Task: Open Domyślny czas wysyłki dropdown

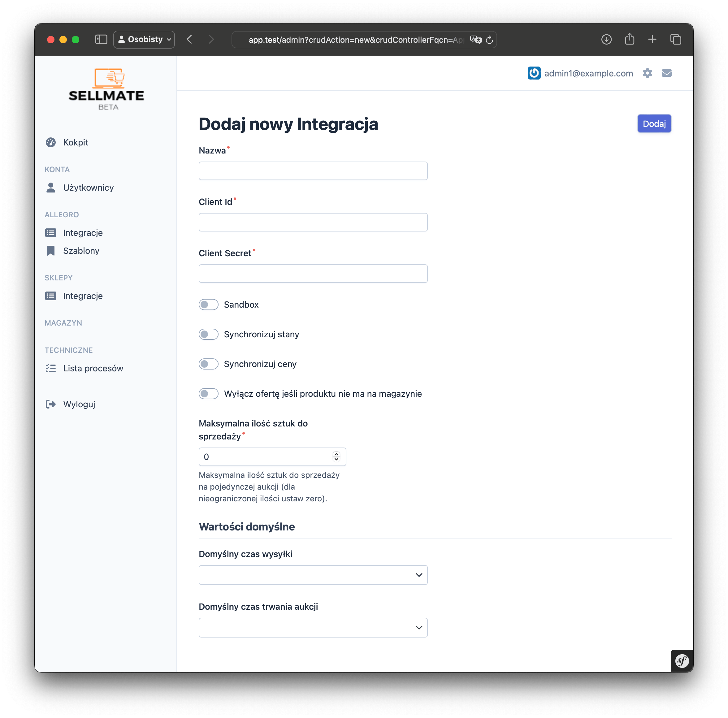Action: tap(313, 575)
